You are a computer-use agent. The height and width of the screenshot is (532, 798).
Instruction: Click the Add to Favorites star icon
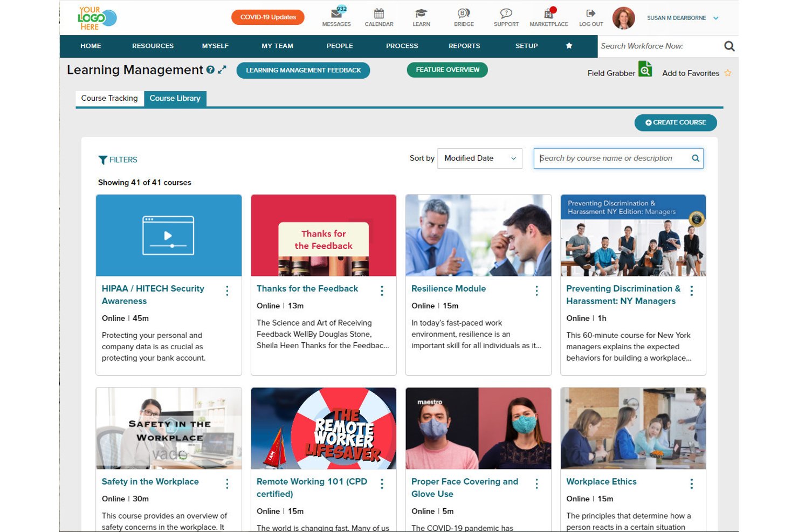tap(728, 73)
